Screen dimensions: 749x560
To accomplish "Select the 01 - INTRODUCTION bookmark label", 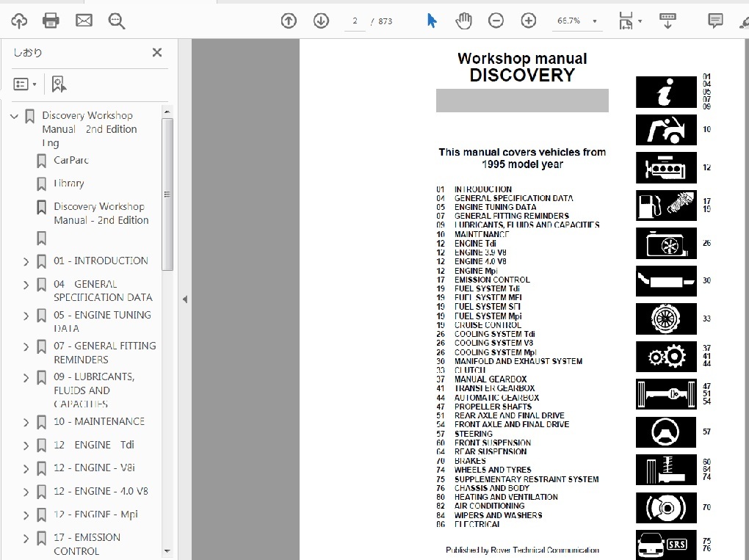I will click(x=101, y=261).
